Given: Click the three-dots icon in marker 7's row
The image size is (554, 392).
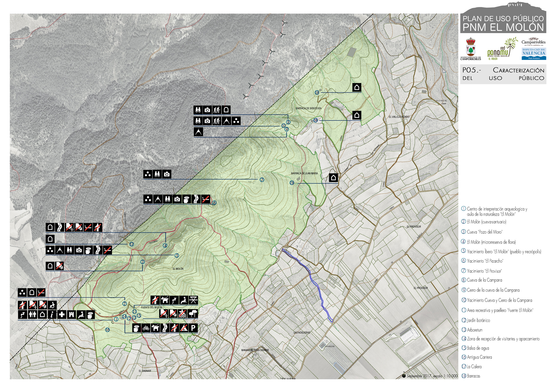Looking at the screenshot, I should [x=148, y=174].
